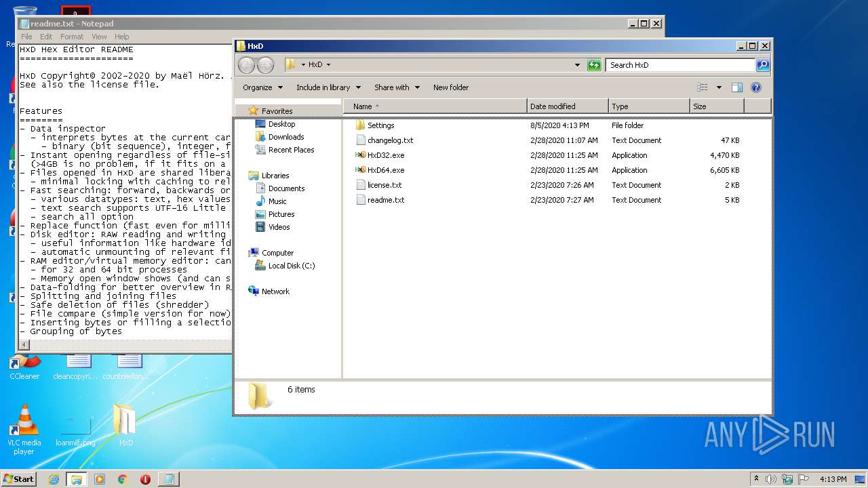Image resolution: width=868 pixels, height=488 pixels.
Task: Open Notepad Edit menu
Action: click(46, 37)
